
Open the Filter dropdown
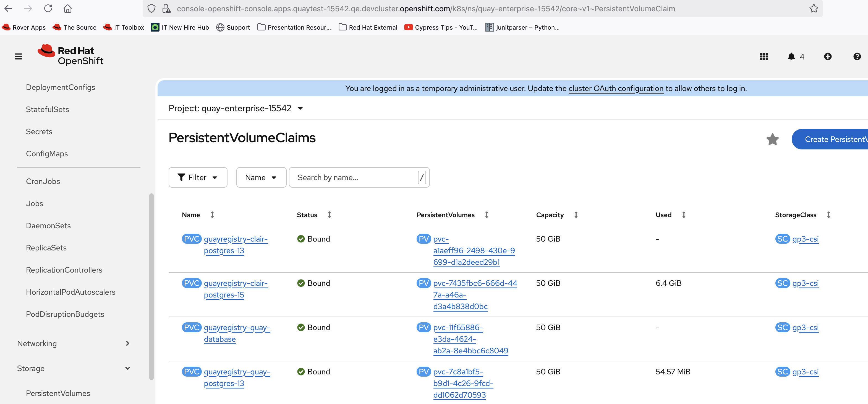click(x=198, y=177)
